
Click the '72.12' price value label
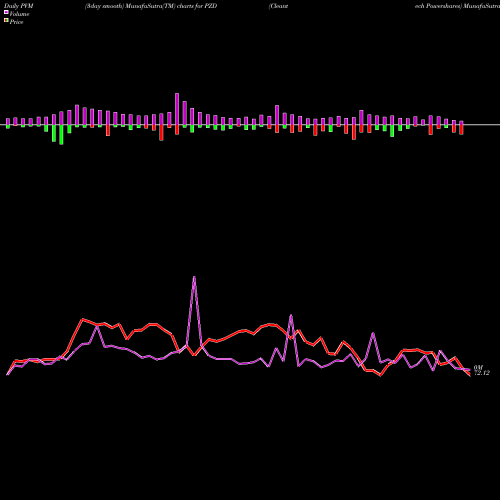pos(482,373)
